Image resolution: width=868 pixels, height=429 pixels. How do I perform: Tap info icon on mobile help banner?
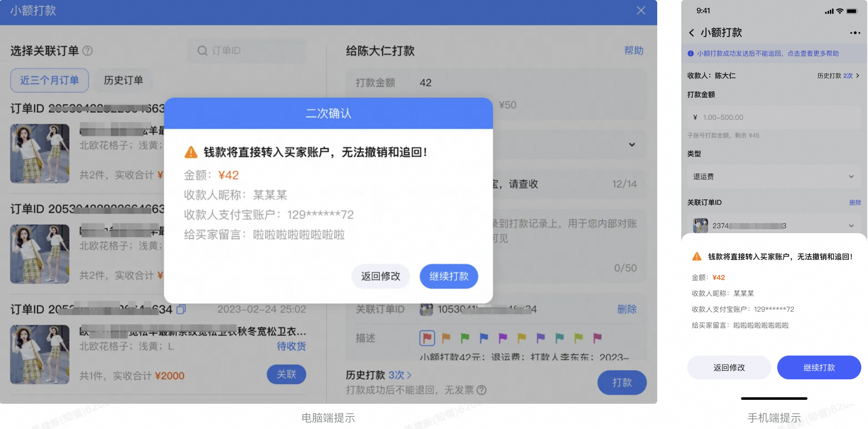coord(691,54)
